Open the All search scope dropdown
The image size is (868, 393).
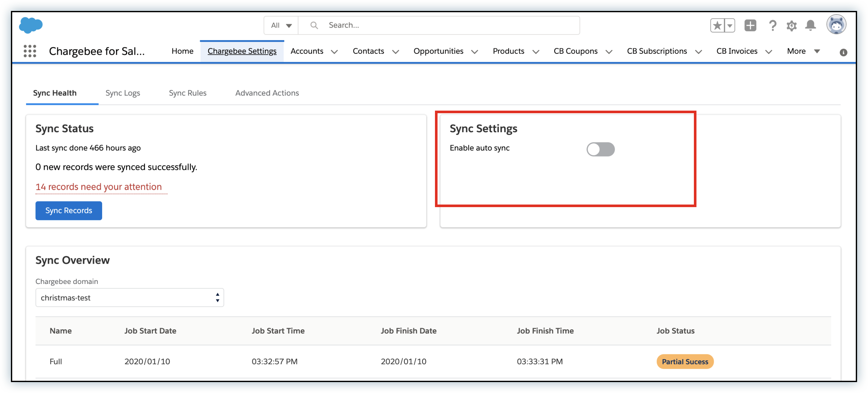281,25
